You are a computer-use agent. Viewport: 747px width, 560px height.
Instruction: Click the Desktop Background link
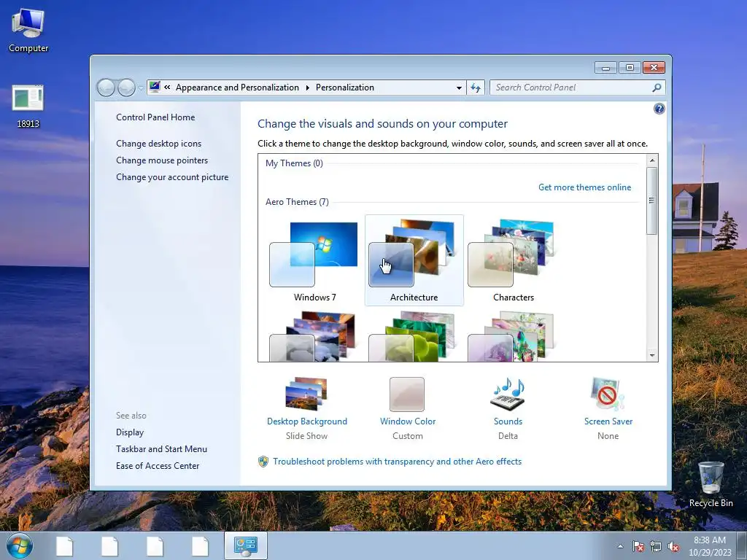pos(307,421)
